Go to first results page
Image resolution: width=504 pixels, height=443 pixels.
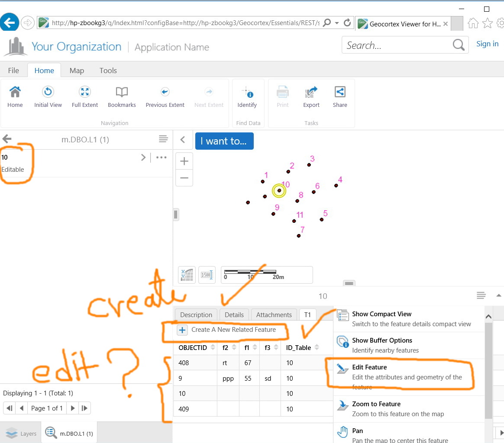pyautogui.click(x=10, y=408)
